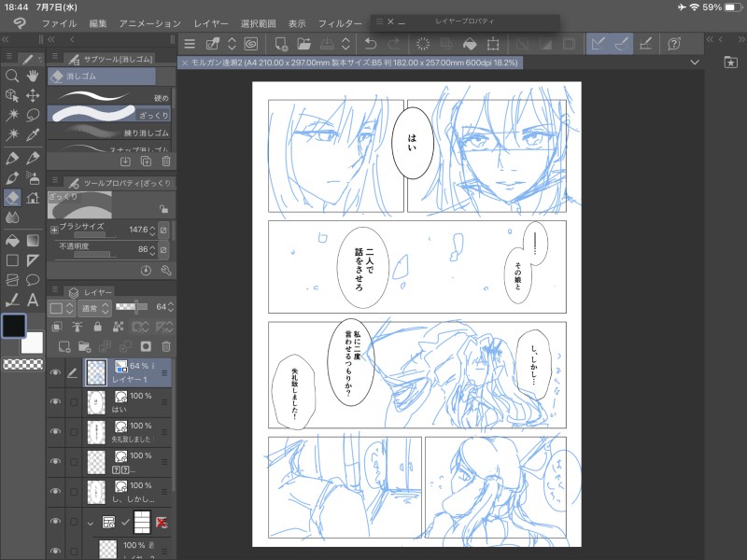
Task: Open the blend mode 通常 dropdown
Action: coord(94,308)
